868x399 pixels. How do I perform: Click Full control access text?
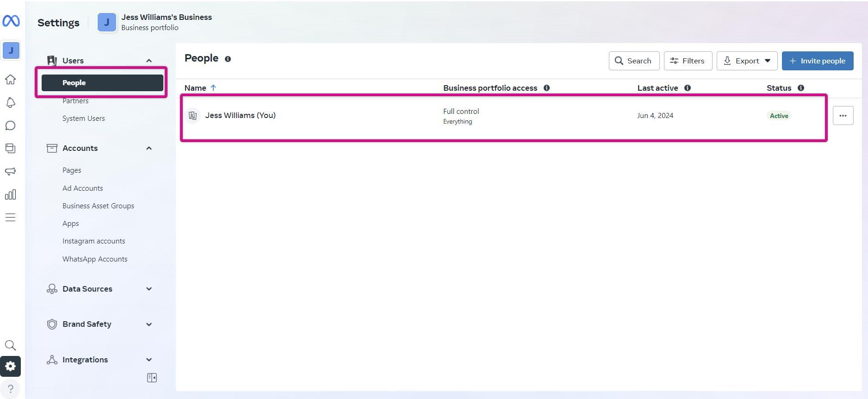461,112
